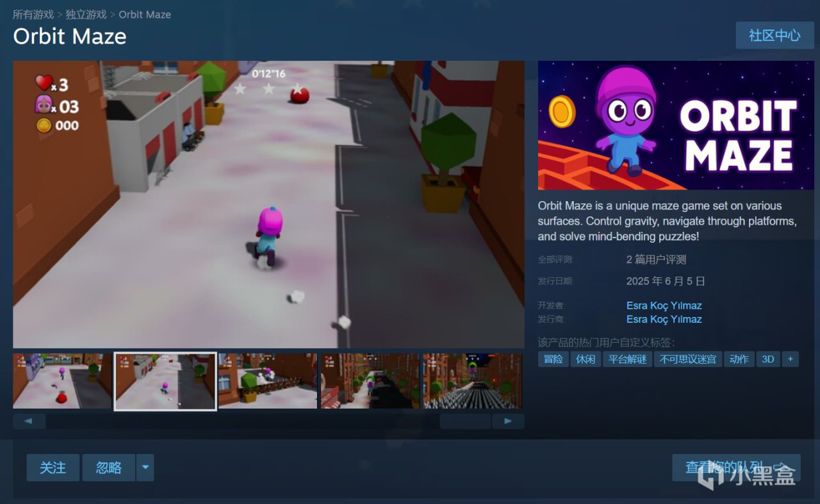Image resolution: width=820 pixels, height=504 pixels.
Task: Open the publisher link Esra Koç Yılmaz
Action: tap(664, 319)
